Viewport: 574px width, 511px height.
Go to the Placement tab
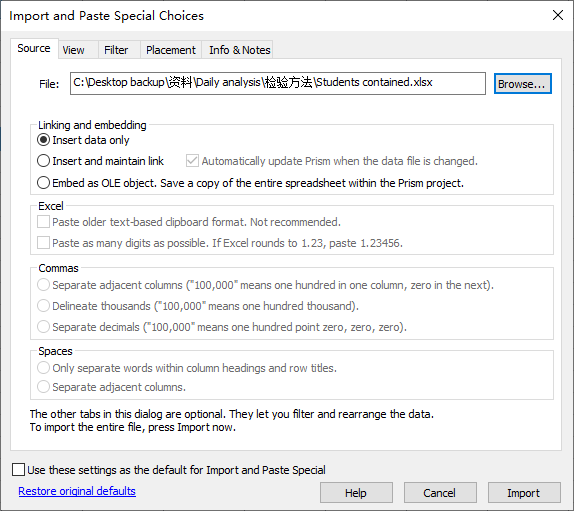[171, 50]
